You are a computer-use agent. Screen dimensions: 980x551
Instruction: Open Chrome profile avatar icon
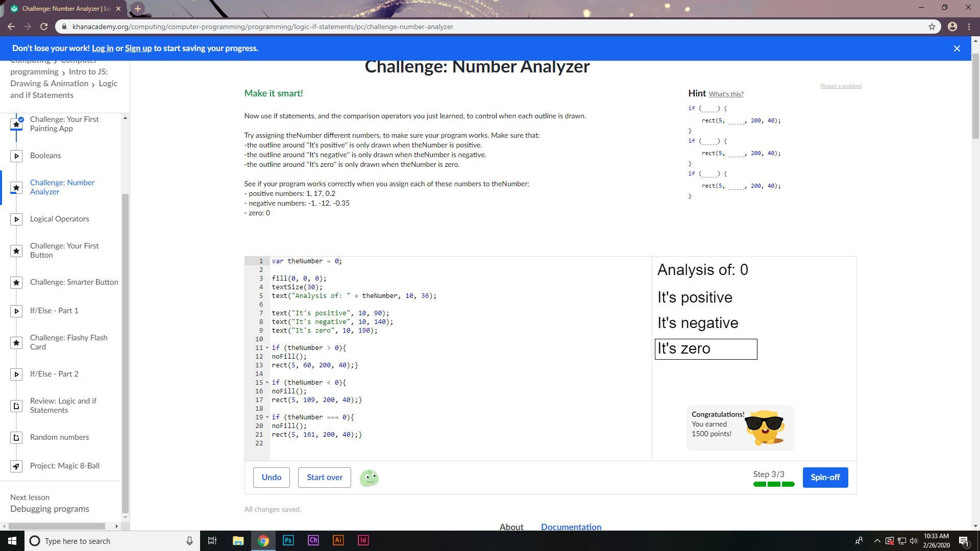point(952,27)
